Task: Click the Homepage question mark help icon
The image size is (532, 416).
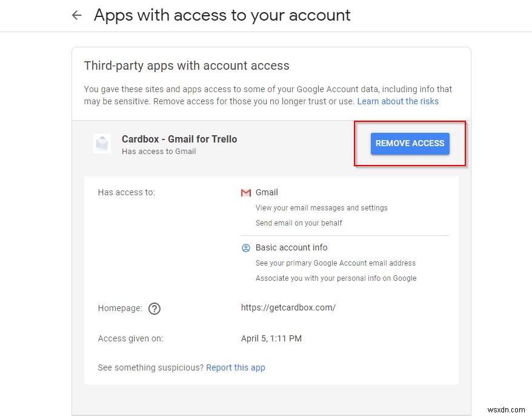Action: coord(155,309)
